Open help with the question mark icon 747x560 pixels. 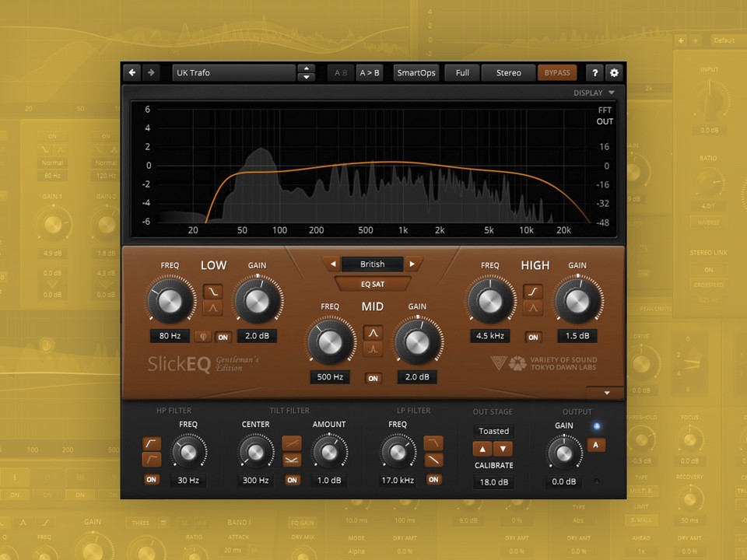click(x=595, y=73)
